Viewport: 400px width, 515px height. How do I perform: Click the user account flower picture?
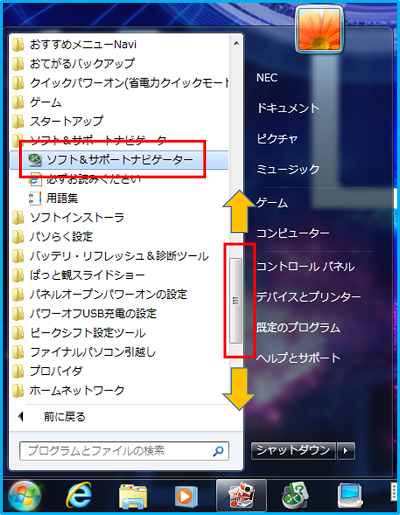[320, 29]
